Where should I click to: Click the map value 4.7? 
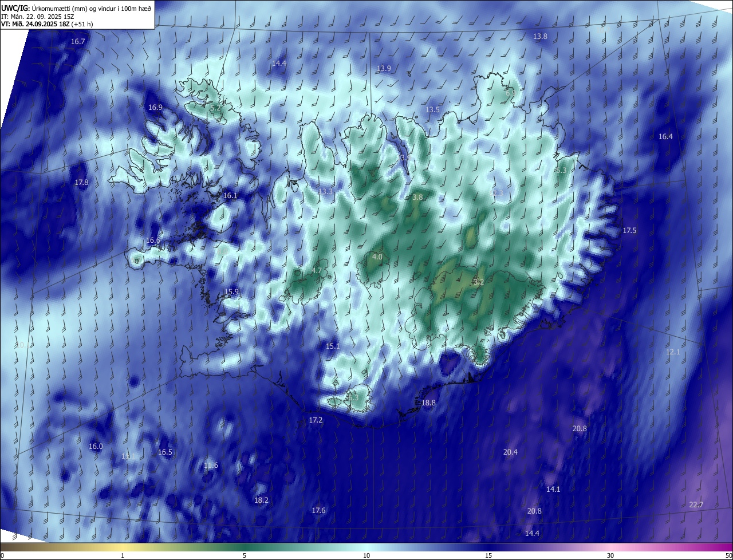[317, 270]
